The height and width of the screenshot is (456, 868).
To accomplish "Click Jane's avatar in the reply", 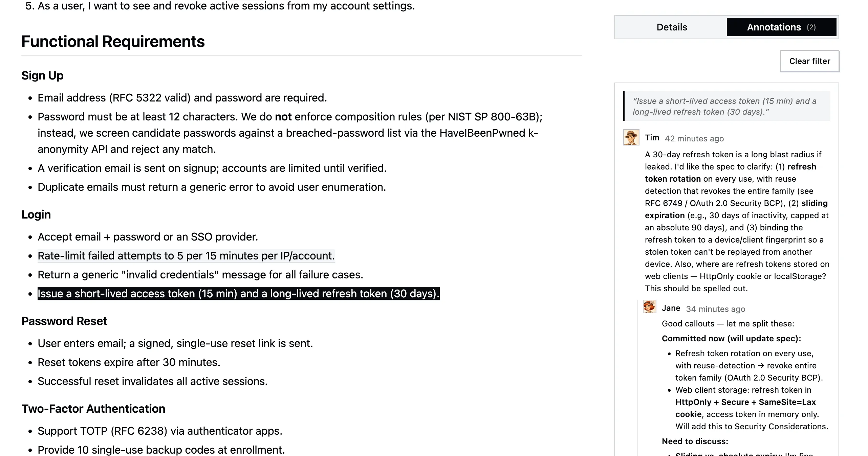I will (x=649, y=307).
